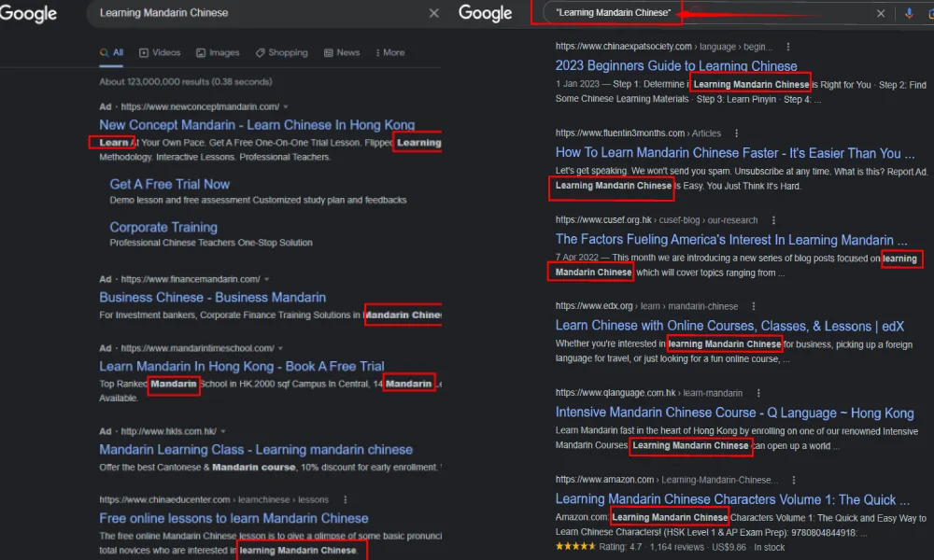Open options menu for amazon.com result
The width and height of the screenshot is (934, 560).
click(x=793, y=480)
